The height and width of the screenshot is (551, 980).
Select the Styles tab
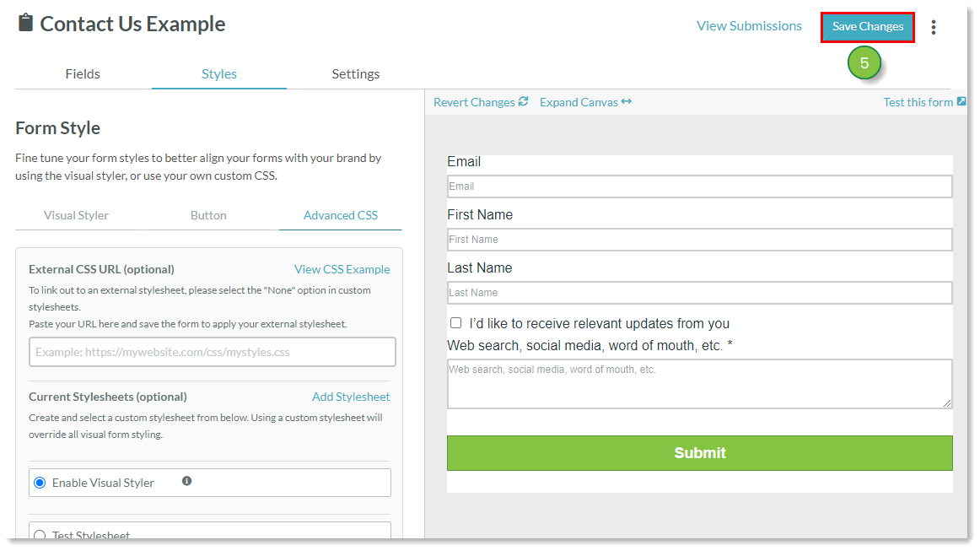218,73
